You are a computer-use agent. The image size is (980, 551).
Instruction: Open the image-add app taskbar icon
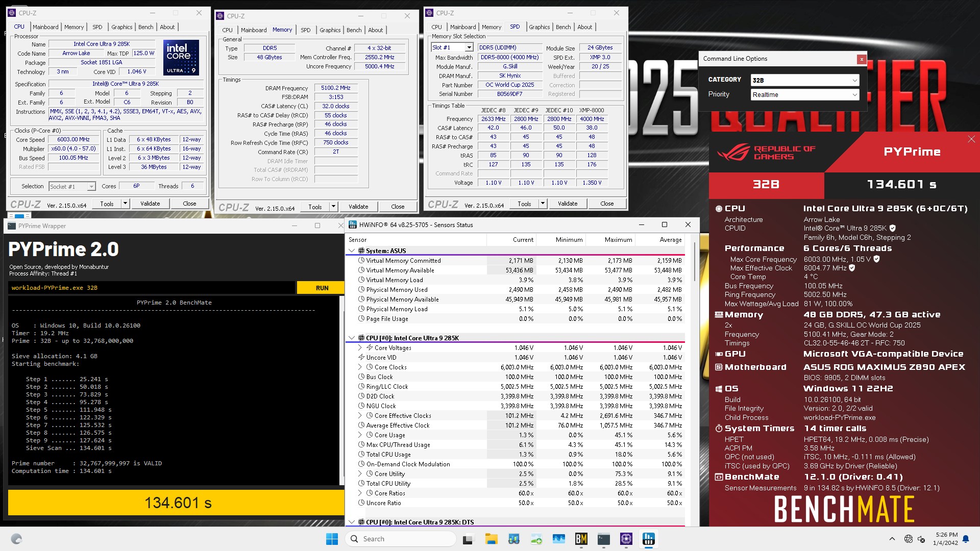536,539
